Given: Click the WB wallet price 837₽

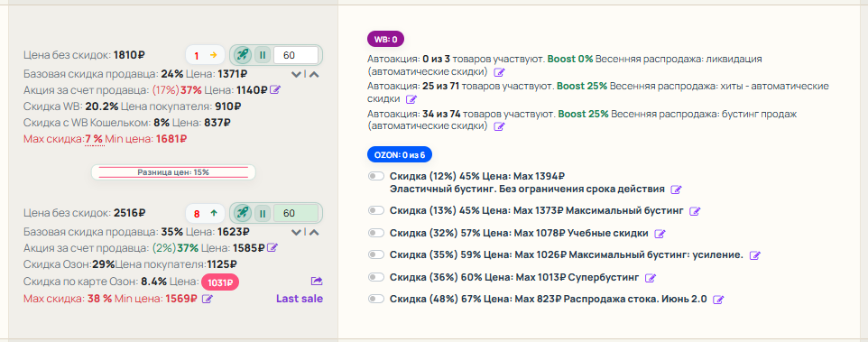Looking at the screenshot, I should click(x=217, y=123).
